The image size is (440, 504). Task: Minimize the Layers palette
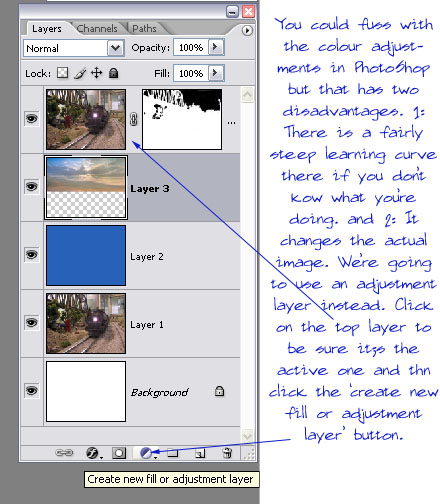pyautogui.click(x=232, y=12)
